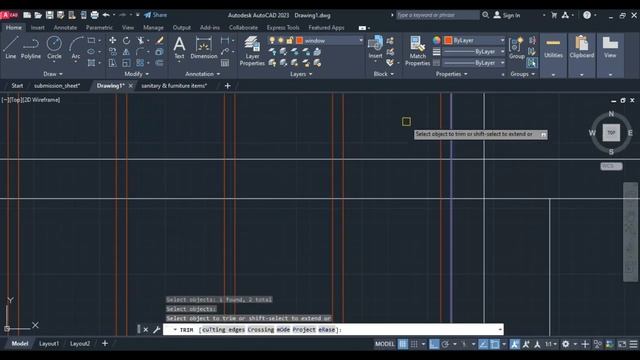Click the Erase tool icon
This screenshot has height=360, width=640.
160,40
